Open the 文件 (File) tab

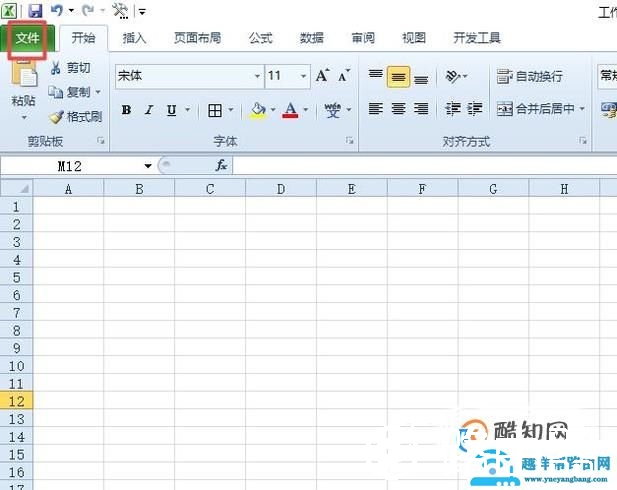[x=28, y=39]
